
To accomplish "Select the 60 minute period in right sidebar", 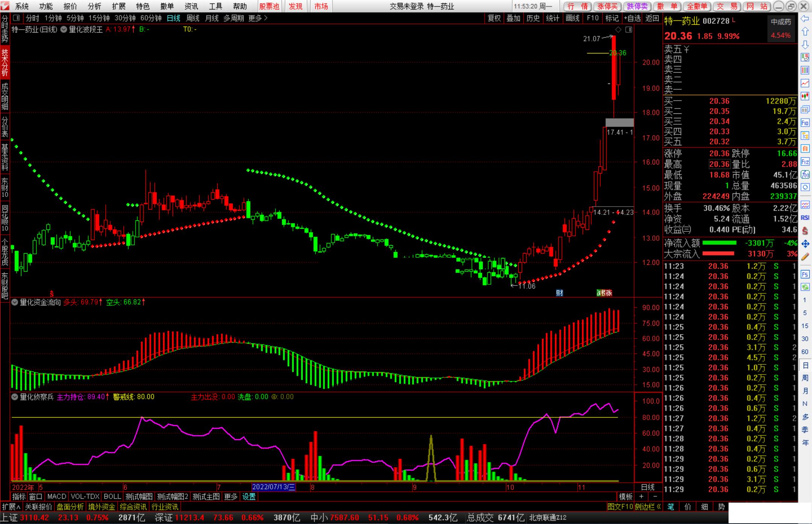I will coord(805,352).
